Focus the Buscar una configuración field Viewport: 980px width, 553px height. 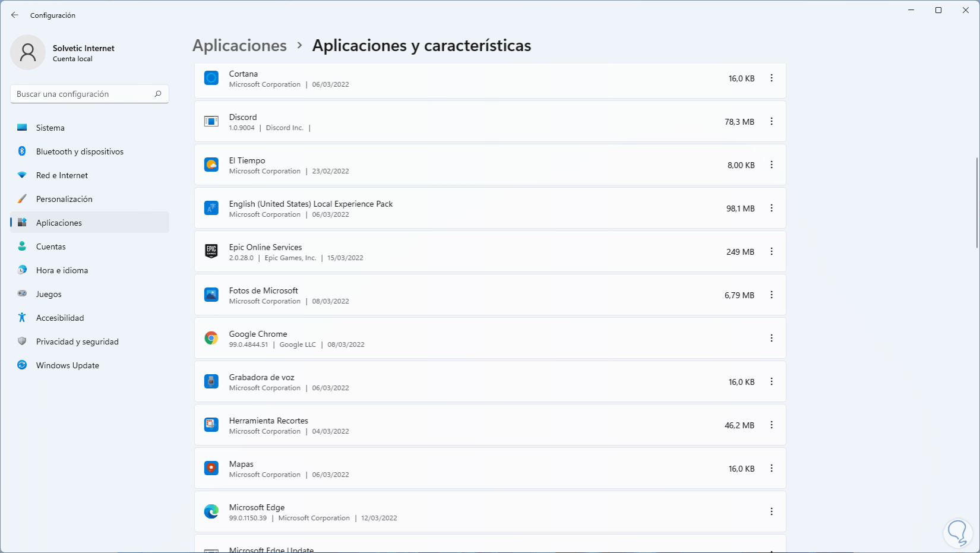coord(82,94)
